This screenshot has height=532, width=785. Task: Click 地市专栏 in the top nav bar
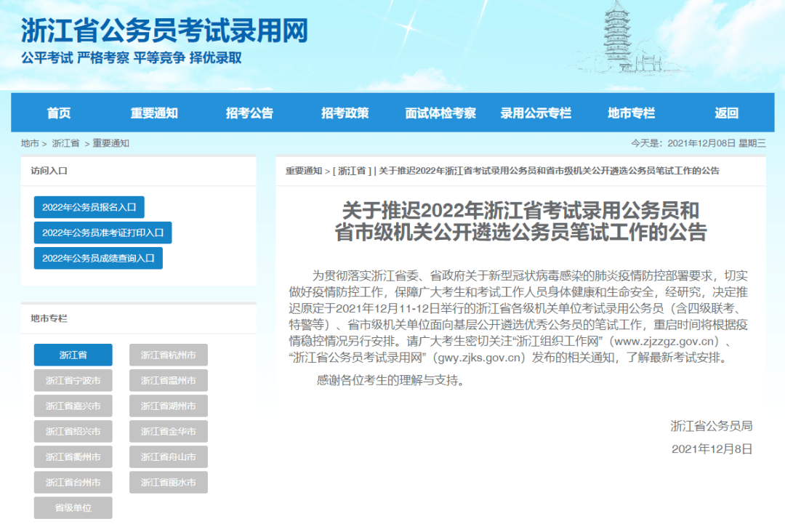(x=632, y=113)
